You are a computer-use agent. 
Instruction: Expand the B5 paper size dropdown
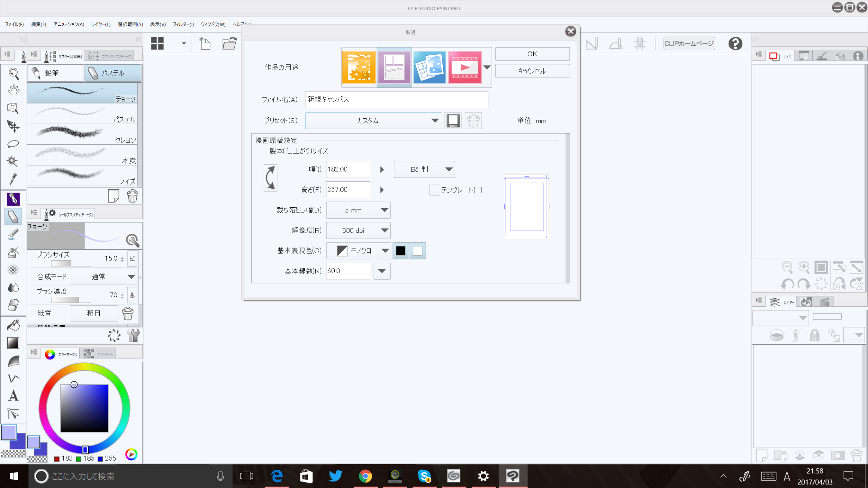click(x=424, y=169)
